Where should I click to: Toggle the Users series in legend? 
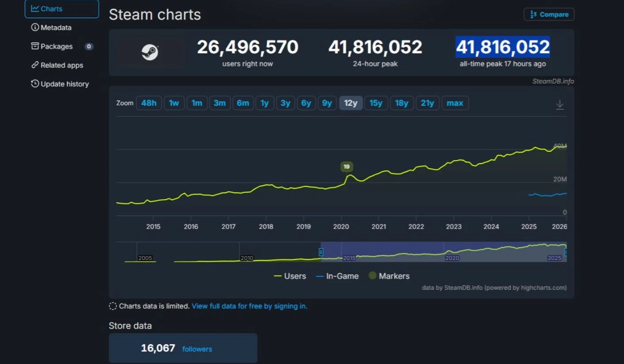point(290,276)
